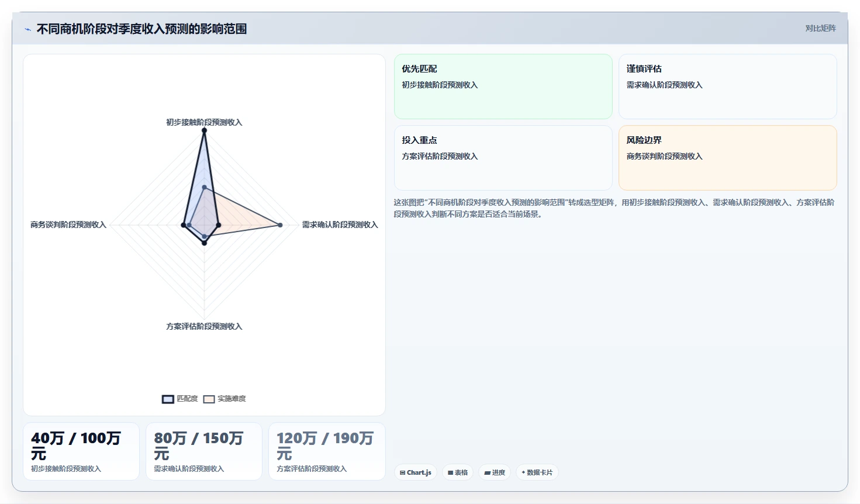The image size is (860, 504).
Task: Open the 风险边界 matrix card
Action: tap(728, 158)
